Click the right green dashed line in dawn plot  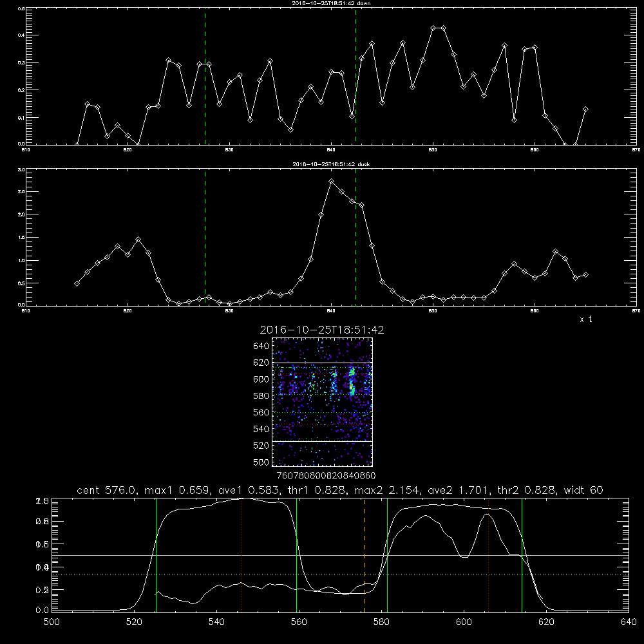[x=355, y=76]
